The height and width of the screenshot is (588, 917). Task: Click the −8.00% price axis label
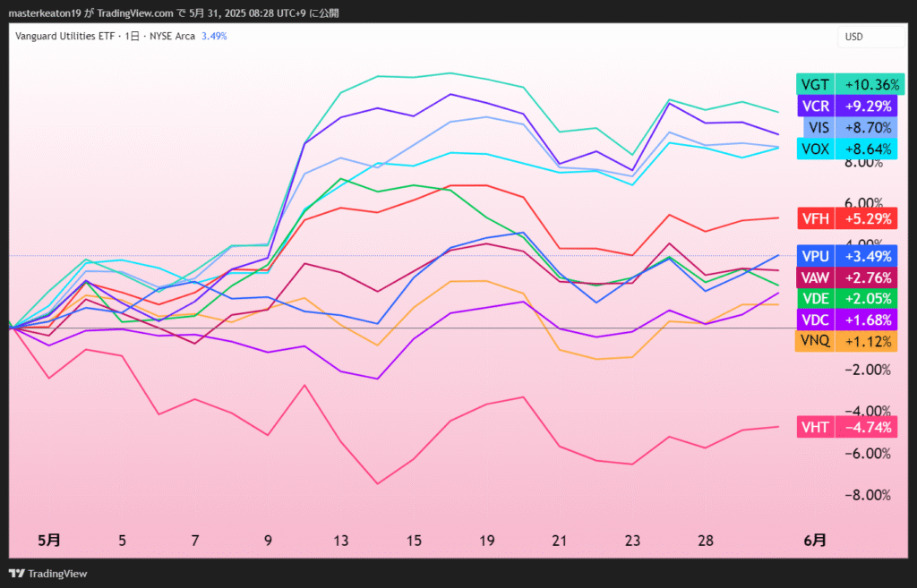point(868,495)
